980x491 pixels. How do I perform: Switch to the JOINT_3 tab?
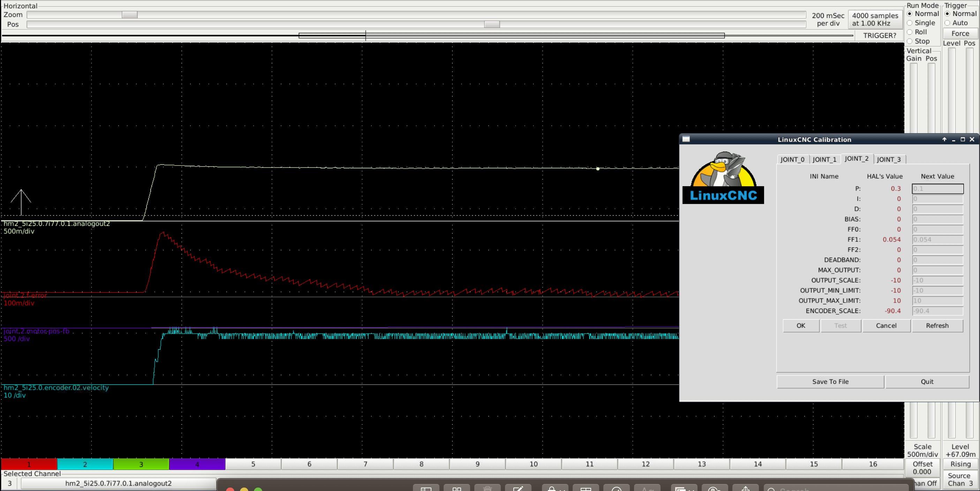[x=889, y=159]
